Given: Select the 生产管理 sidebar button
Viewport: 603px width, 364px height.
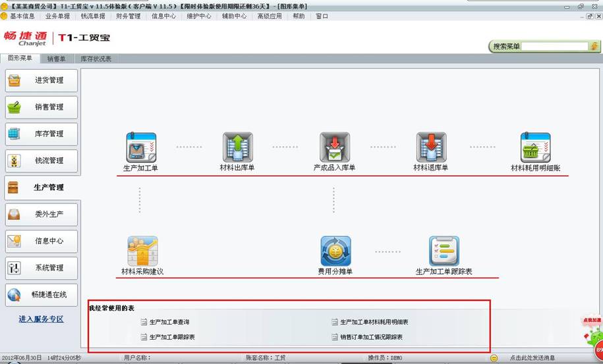Looking at the screenshot, I should coord(42,188).
